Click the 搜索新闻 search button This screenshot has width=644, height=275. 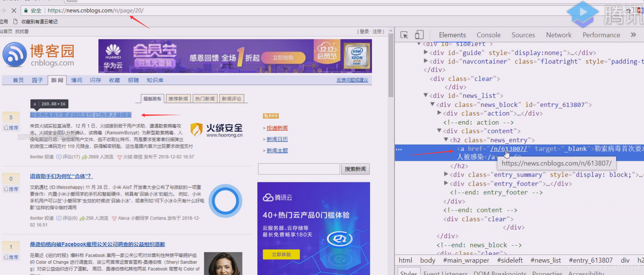pyautogui.click(x=355, y=169)
